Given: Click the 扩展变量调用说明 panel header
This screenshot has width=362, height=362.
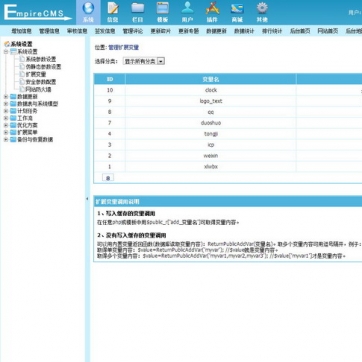Looking at the screenshot, I should [228, 202].
